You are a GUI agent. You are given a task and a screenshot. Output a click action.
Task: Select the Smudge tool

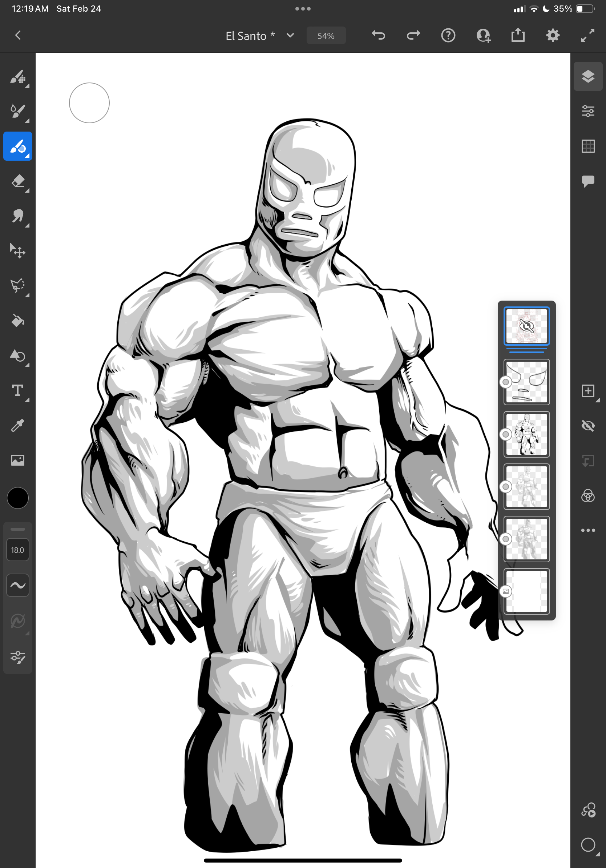[18, 216]
